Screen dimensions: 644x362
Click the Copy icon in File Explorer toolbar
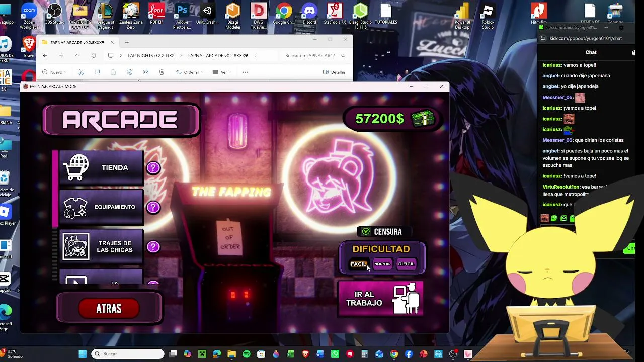pos(97,72)
